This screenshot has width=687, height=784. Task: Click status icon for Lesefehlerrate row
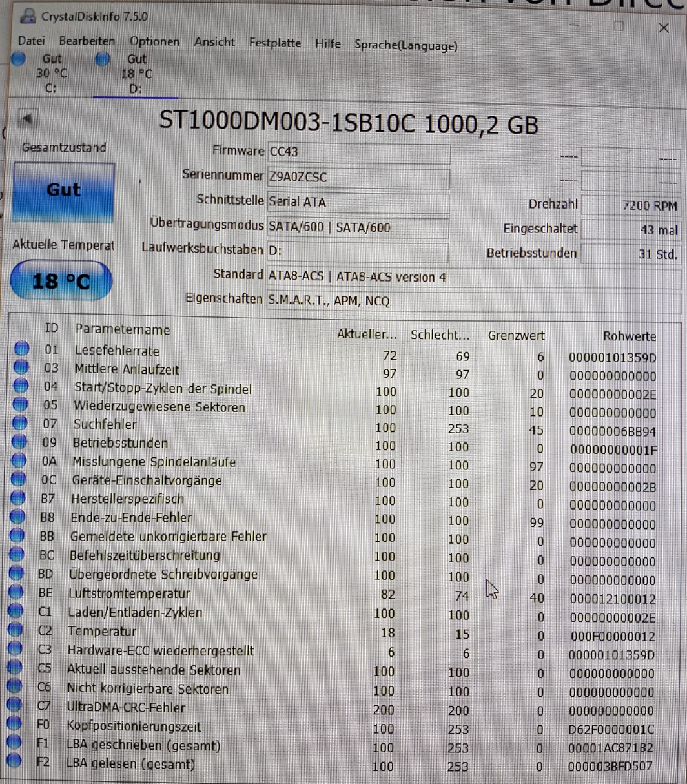click(22, 349)
